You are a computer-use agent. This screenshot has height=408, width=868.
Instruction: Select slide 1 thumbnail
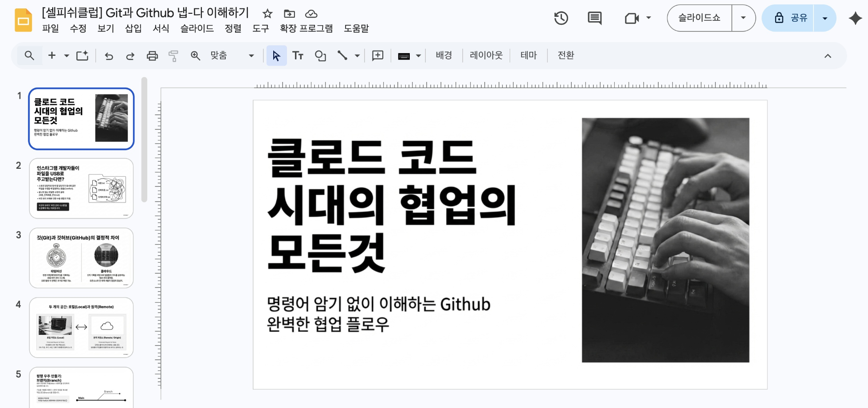point(81,119)
